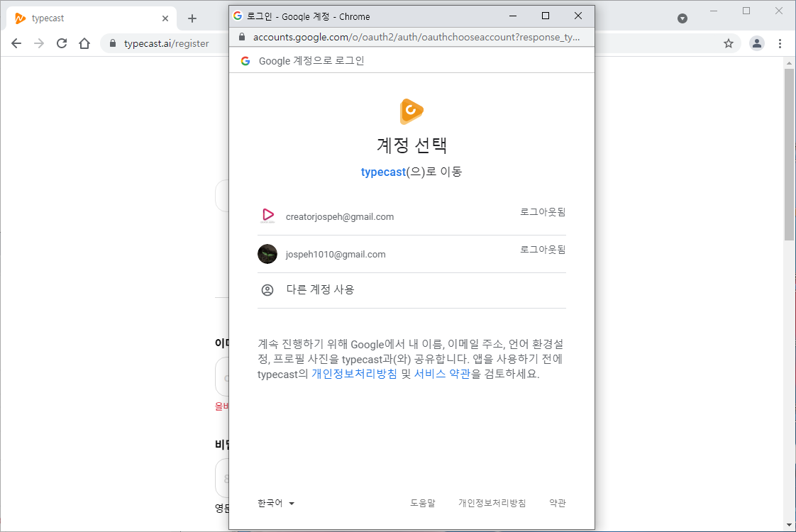The image size is (796, 532).
Task: Choose the creatorjospeh@gmail.com account
Action: [x=411, y=216]
